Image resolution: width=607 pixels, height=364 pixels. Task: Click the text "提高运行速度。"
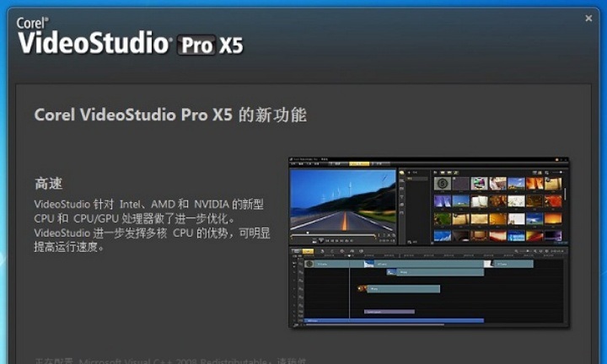tap(69, 247)
